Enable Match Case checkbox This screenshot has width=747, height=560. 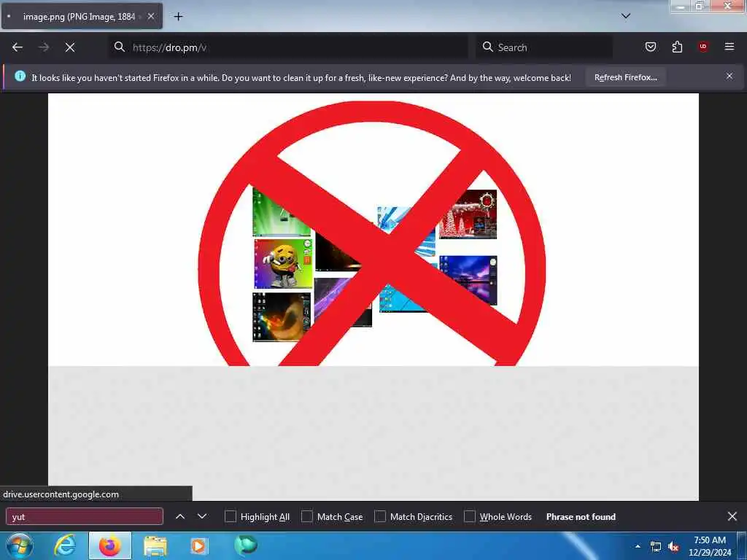(307, 517)
